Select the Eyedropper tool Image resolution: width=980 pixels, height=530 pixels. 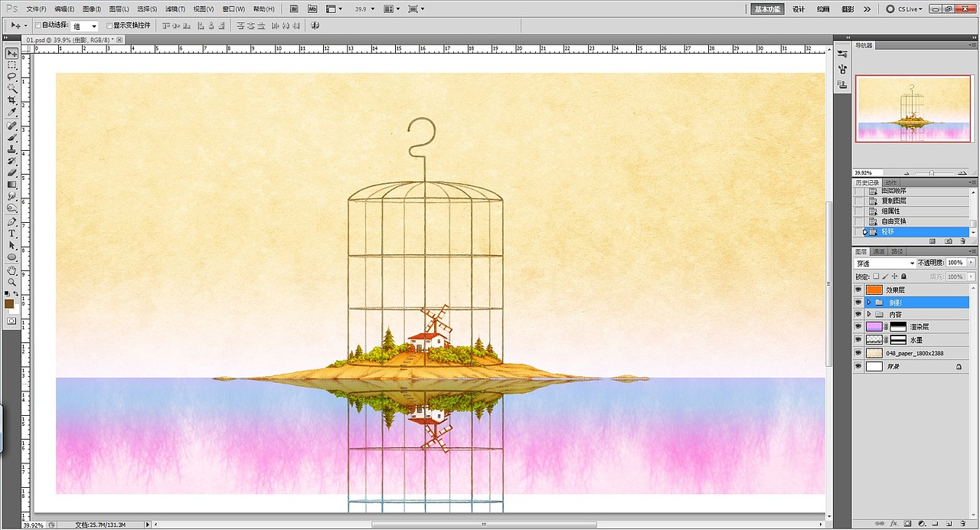click(x=12, y=113)
